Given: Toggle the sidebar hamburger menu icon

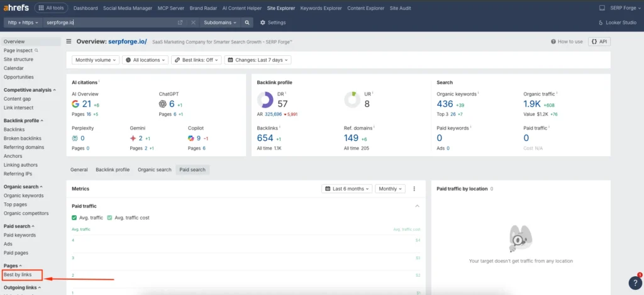Looking at the screenshot, I should [x=69, y=42].
